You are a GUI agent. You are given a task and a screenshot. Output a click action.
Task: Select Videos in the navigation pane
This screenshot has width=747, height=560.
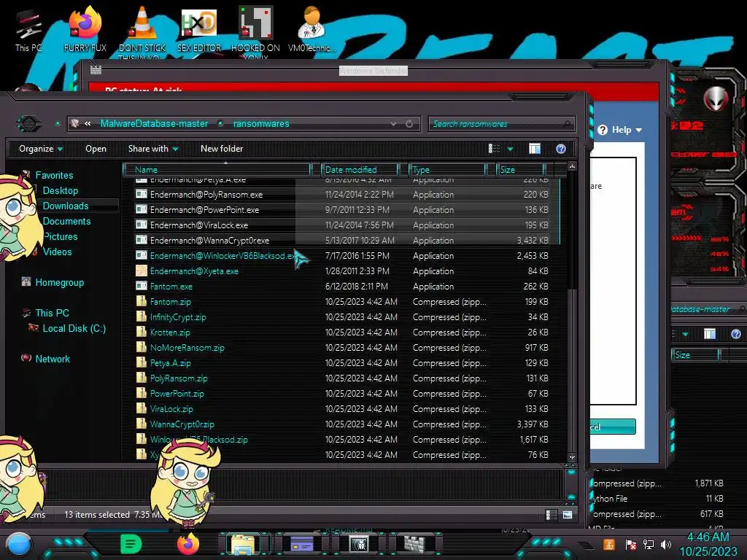click(x=57, y=252)
